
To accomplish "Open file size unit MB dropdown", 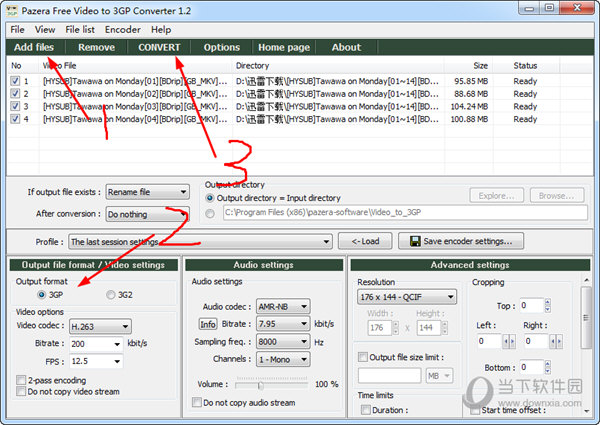I will pyautogui.click(x=440, y=376).
